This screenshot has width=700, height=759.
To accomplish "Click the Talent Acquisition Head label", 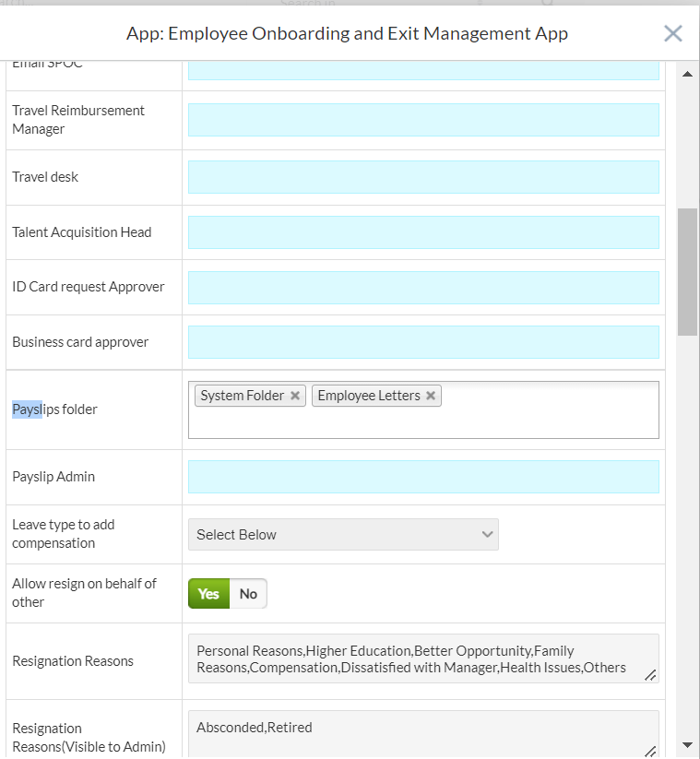I will point(82,232).
